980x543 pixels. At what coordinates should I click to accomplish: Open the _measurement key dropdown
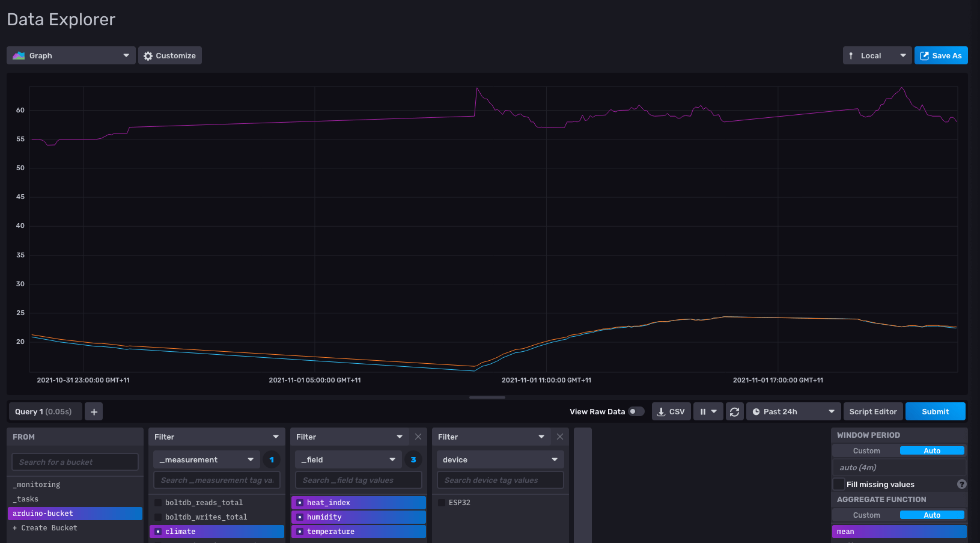pyautogui.click(x=207, y=459)
